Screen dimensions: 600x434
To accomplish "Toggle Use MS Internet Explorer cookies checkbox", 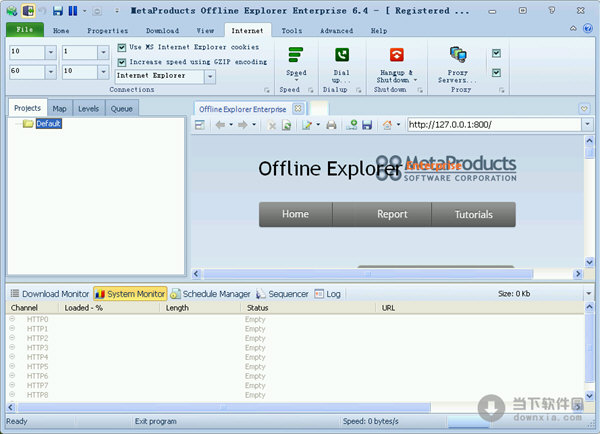I will (122, 47).
